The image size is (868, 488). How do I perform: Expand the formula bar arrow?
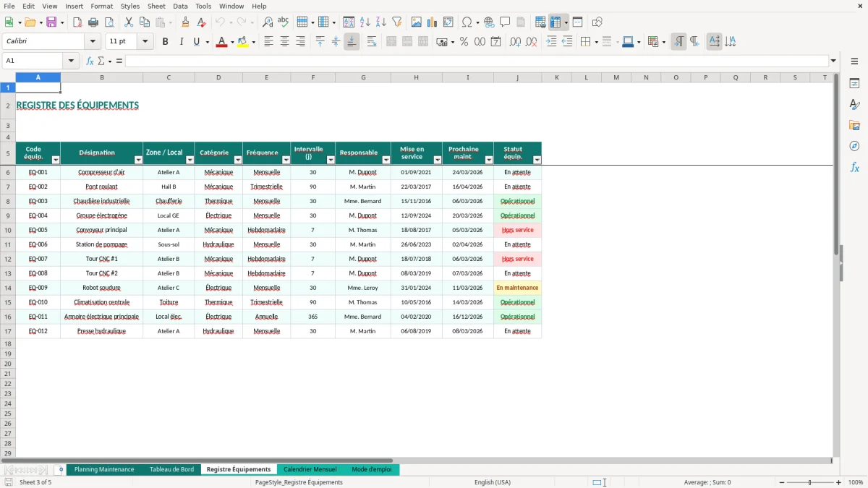click(x=833, y=61)
